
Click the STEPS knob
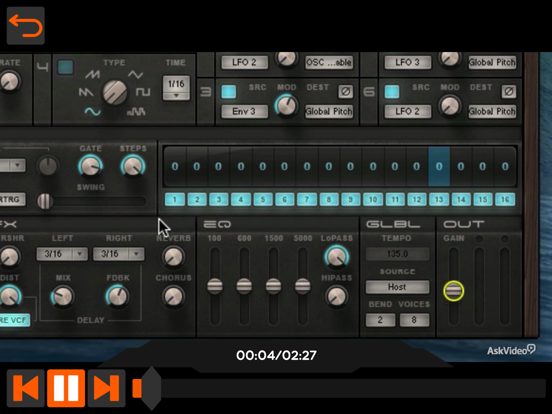tap(133, 166)
